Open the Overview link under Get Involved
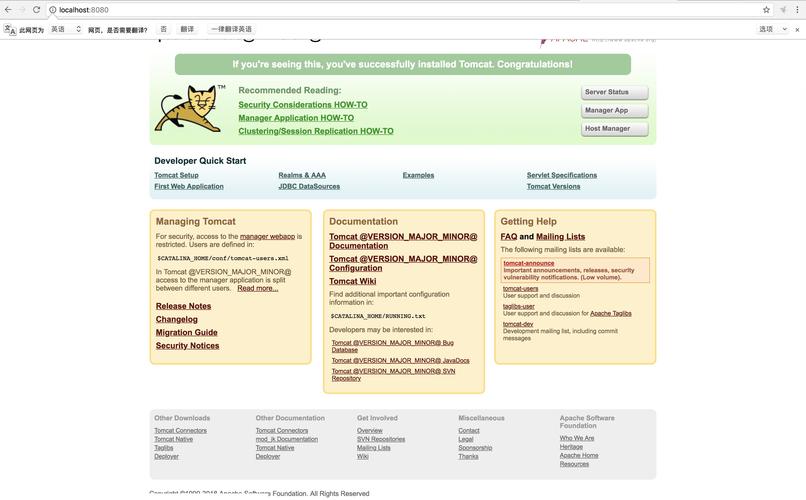This screenshot has width=806, height=500. (370, 431)
